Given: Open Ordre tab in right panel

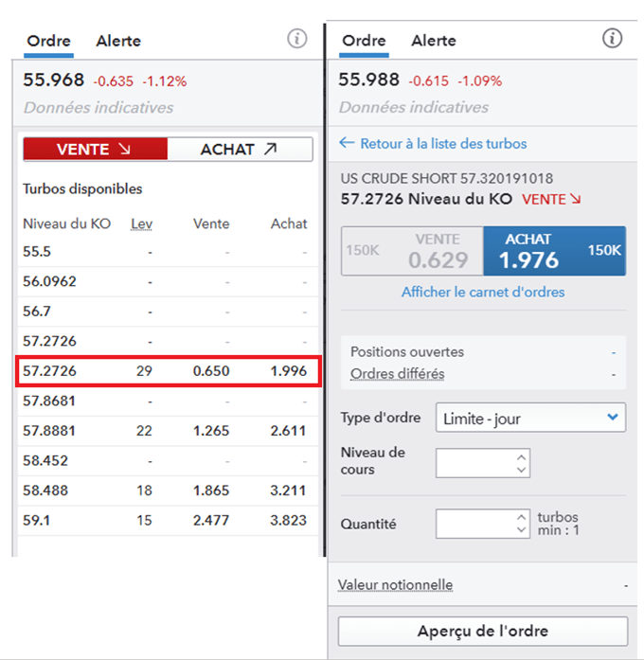Looking at the screenshot, I should click(x=364, y=41).
